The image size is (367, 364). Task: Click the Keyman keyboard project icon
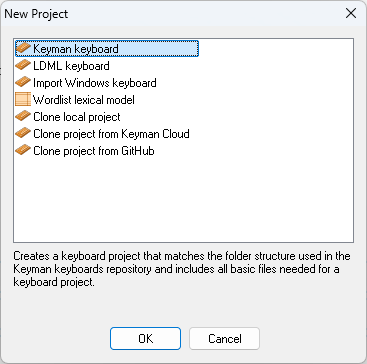(x=23, y=48)
